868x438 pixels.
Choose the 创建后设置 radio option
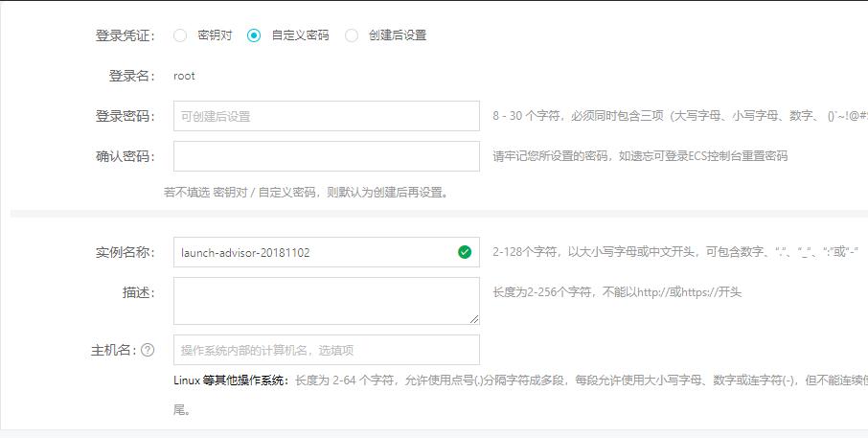352,35
